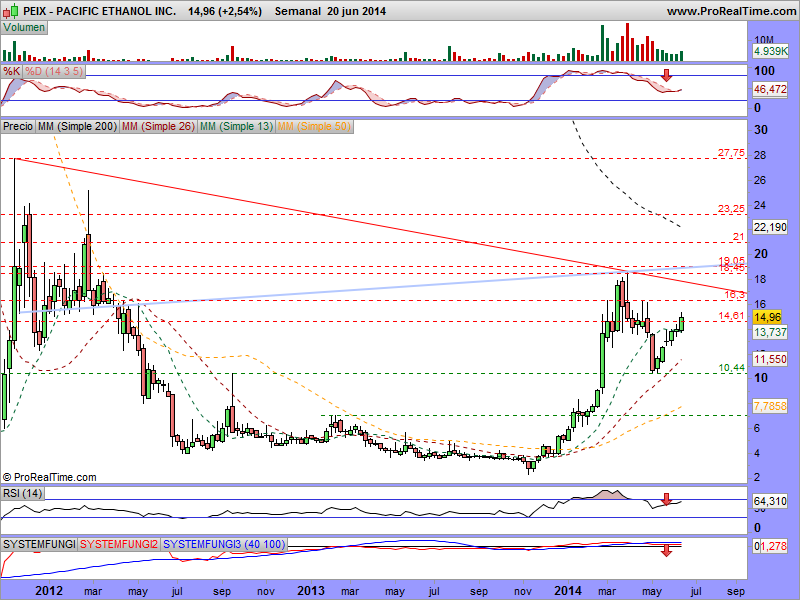Image resolution: width=800 pixels, height=600 pixels.
Task: Open the RSI (14) indicator label
Action: [22, 493]
